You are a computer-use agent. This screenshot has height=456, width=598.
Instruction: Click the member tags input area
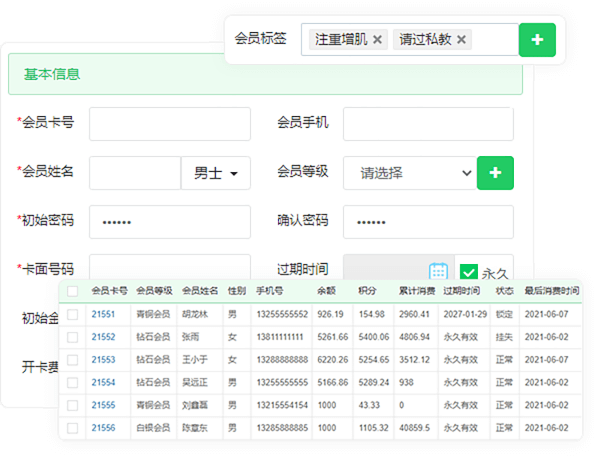(x=410, y=40)
